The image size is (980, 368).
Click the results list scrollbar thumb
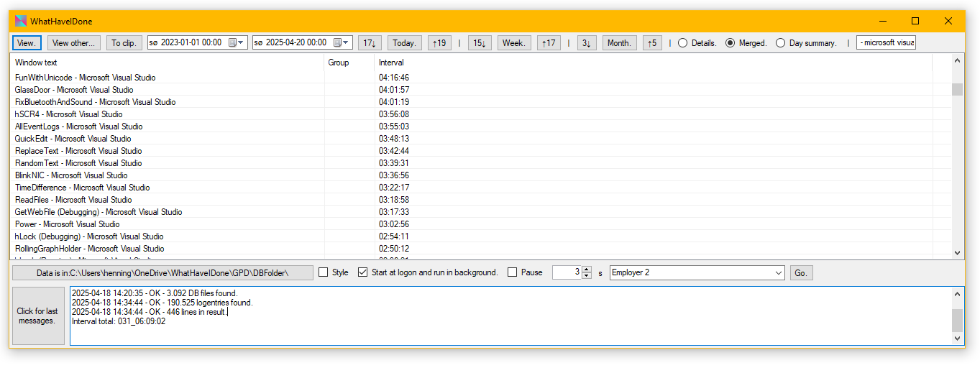click(x=957, y=89)
